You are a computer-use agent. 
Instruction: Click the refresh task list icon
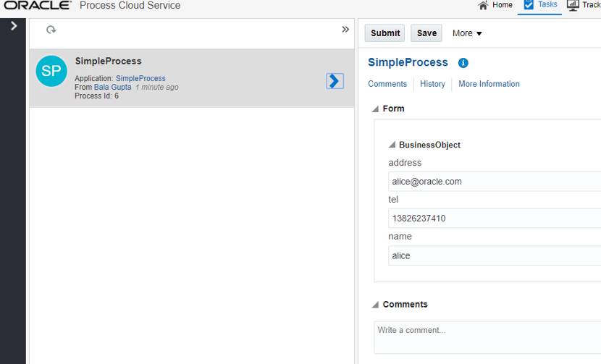coord(51,30)
